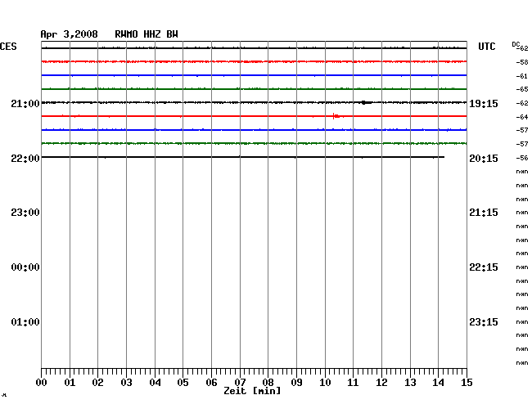Select the station label 'RWMO HHZ BW'
This screenshot has width=532, height=404.
(147, 34)
